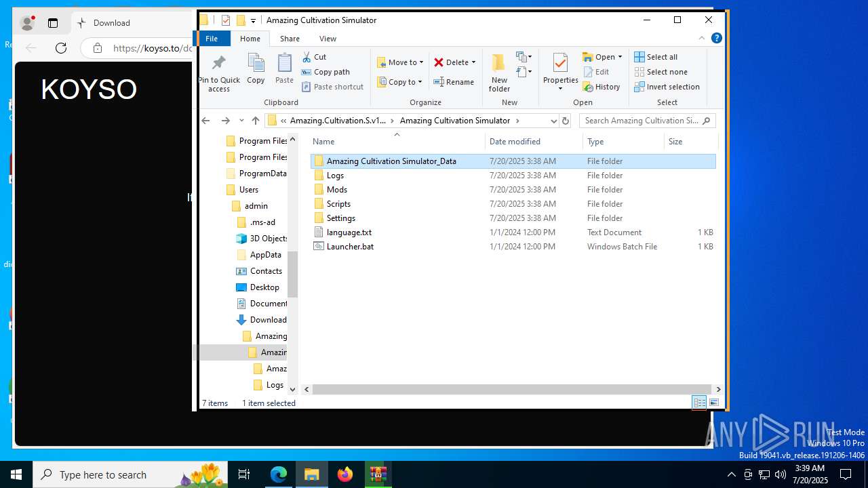Click the Pin to Quick access icon
This screenshot has height=488, width=868.
pyautogui.click(x=218, y=73)
